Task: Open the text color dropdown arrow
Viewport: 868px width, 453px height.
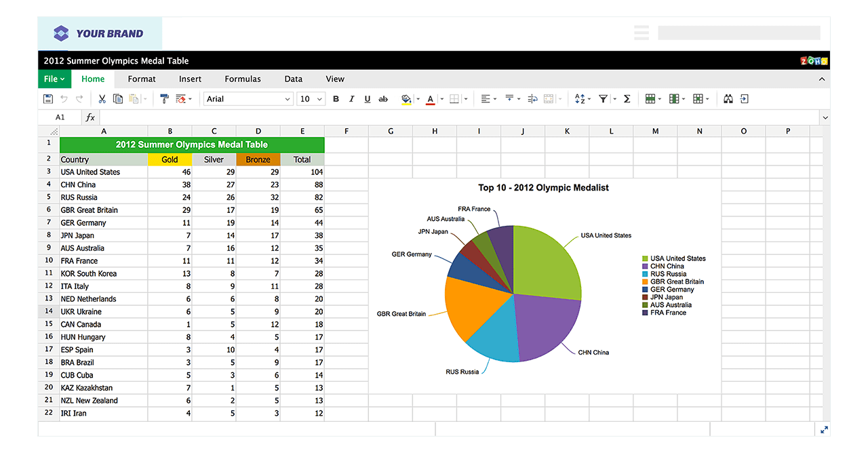Action: coord(441,99)
